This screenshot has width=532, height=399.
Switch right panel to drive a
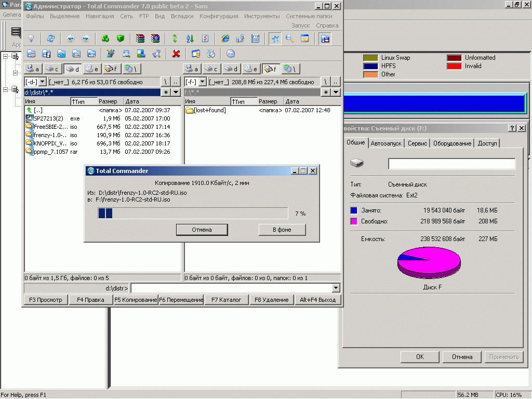[x=192, y=69]
